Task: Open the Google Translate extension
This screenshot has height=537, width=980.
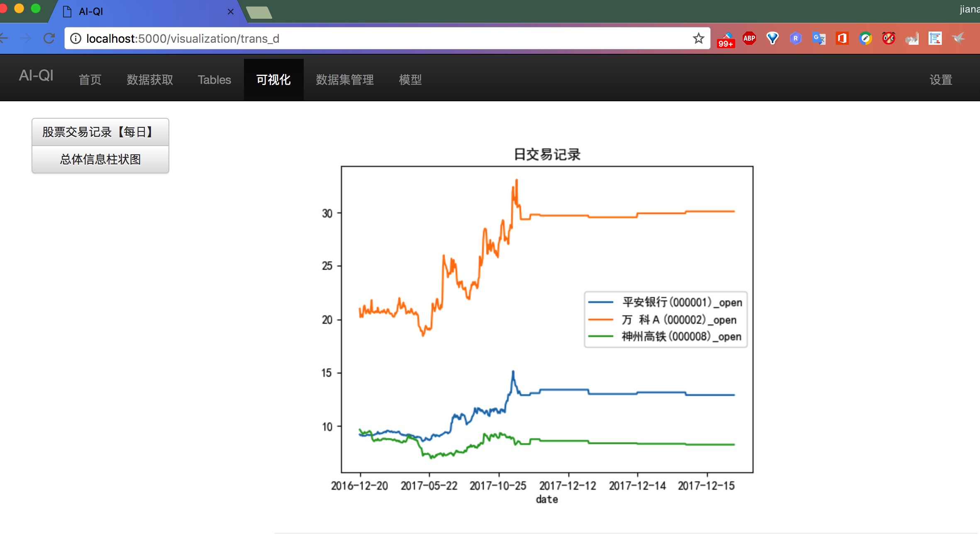Action: pyautogui.click(x=819, y=39)
